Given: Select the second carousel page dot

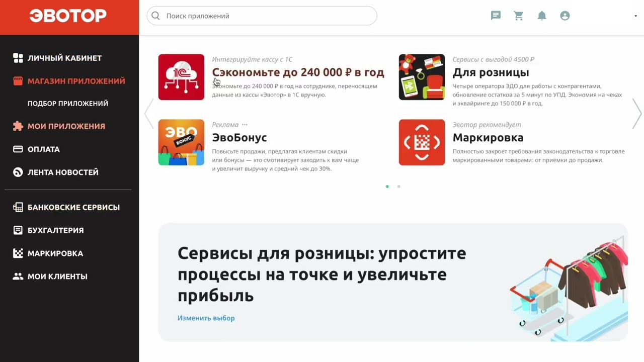Looking at the screenshot, I should (398, 187).
